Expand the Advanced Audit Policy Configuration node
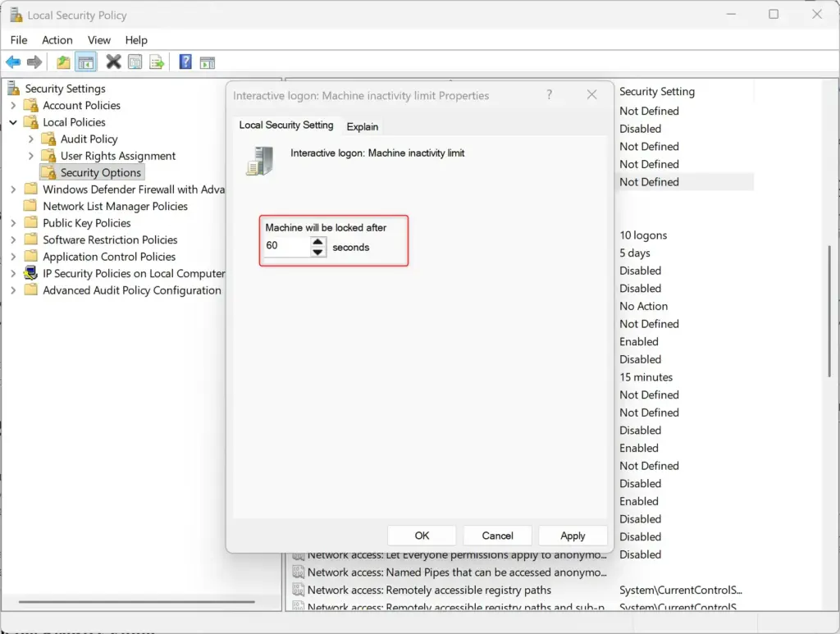This screenshot has width=840, height=634. pos(13,290)
